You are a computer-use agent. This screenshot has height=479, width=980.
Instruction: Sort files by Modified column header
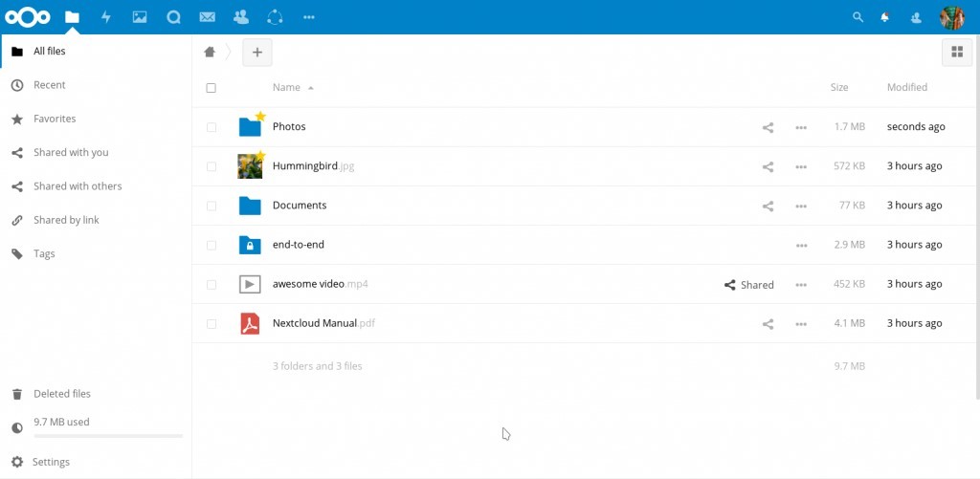pos(906,87)
